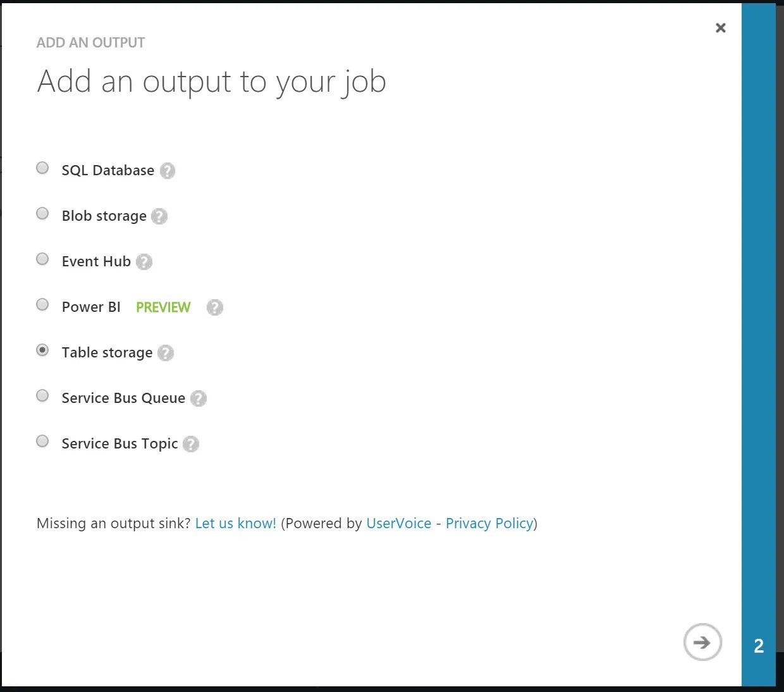This screenshot has height=692, width=784.
Task: Click the help icon beside SQL Database
Action: (168, 171)
